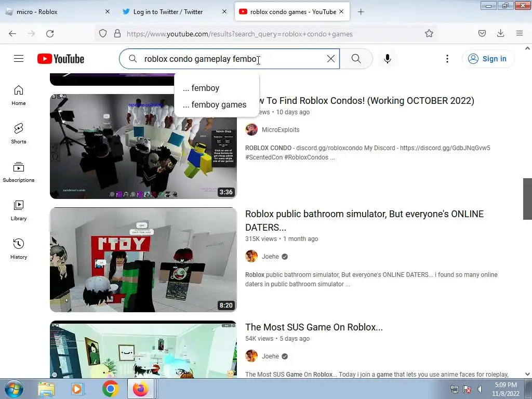This screenshot has height=399, width=532.
Task: Switch to the Log in to Twitter tab
Action: [x=175, y=12]
